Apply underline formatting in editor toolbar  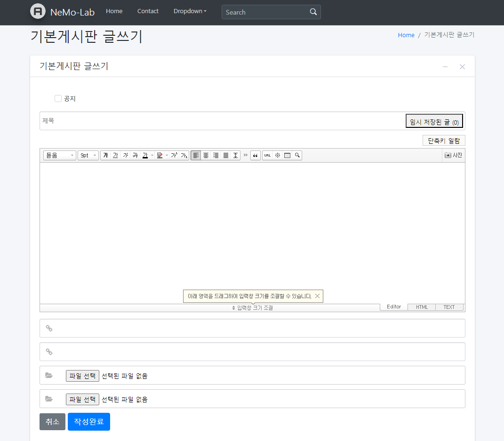click(115, 155)
